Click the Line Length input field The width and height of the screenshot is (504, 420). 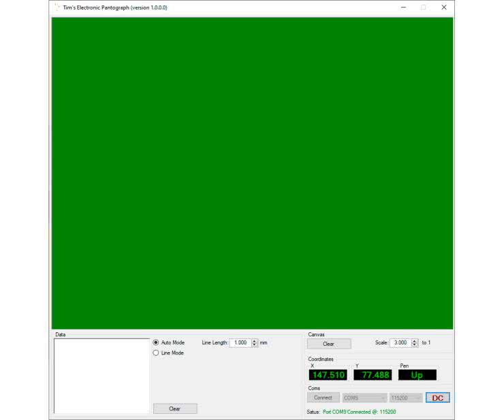tap(240, 342)
